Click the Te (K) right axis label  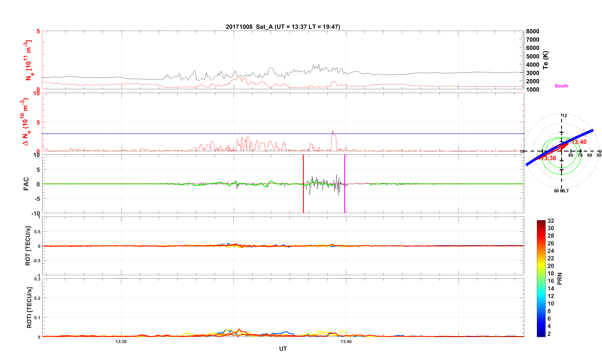(x=545, y=60)
